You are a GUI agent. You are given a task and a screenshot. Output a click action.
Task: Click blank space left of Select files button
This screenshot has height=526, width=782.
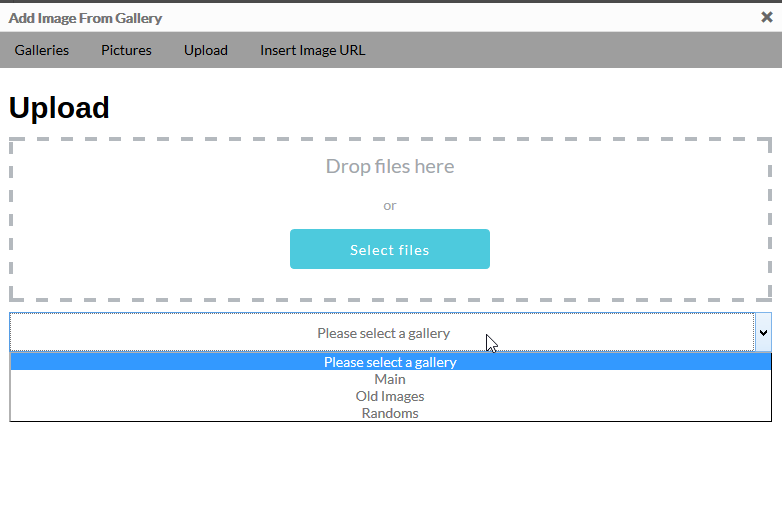150,249
